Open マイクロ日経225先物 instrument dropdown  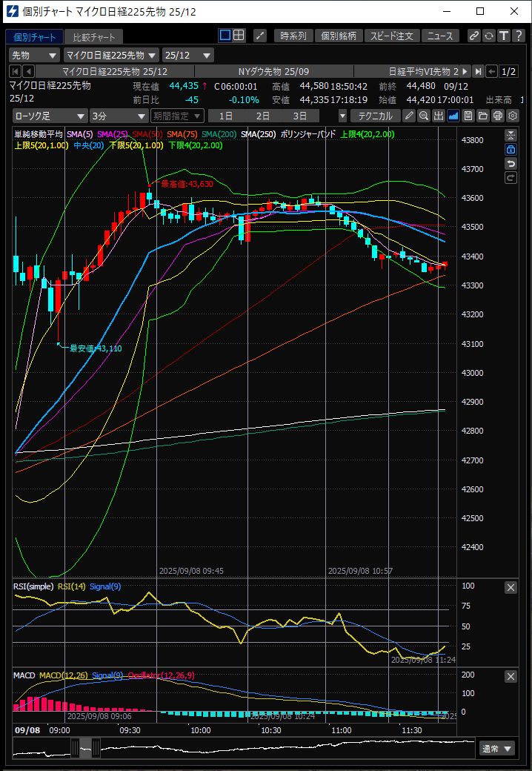[111, 55]
